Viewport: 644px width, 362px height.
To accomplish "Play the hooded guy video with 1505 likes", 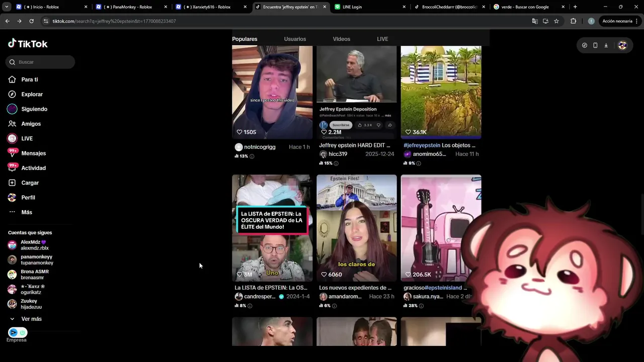I will 272,92.
